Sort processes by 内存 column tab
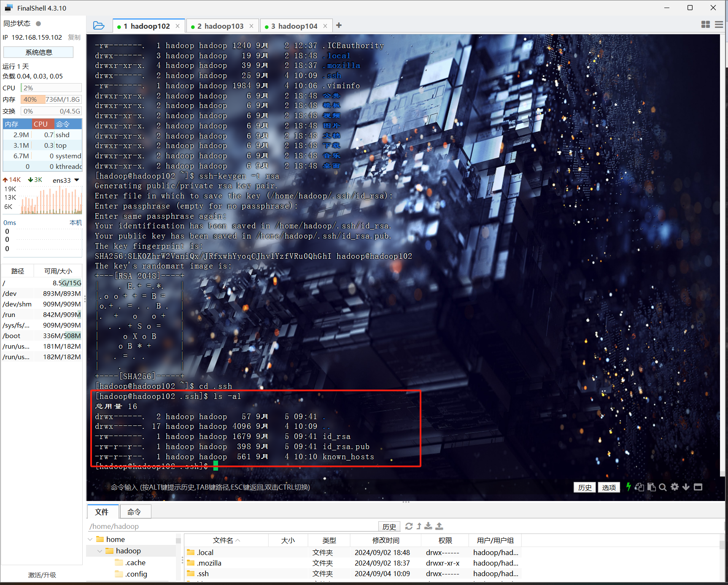The height and width of the screenshot is (585, 728). [x=17, y=124]
